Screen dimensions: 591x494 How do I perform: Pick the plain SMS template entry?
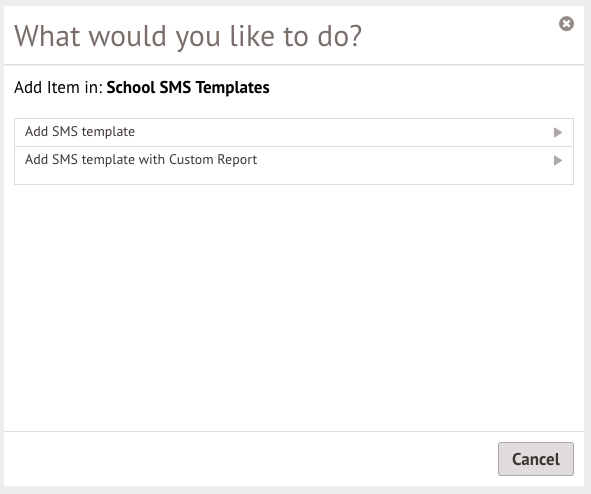(x=294, y=132)
